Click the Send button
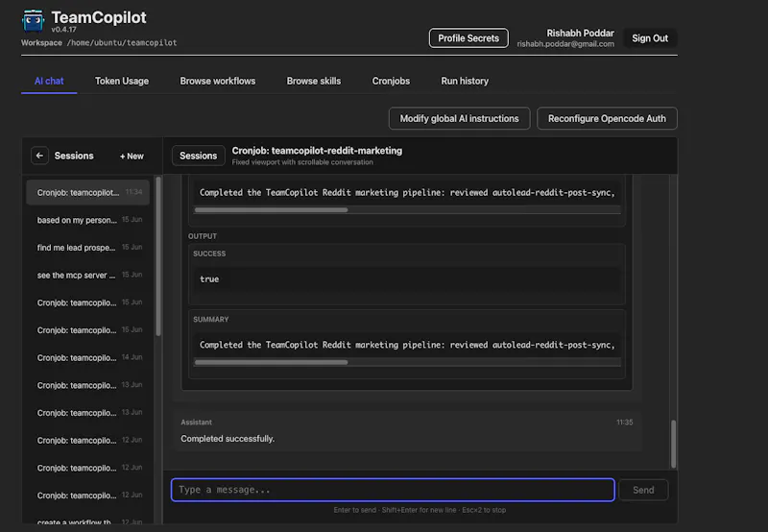 pyautogui.click(x=643, y=490)
